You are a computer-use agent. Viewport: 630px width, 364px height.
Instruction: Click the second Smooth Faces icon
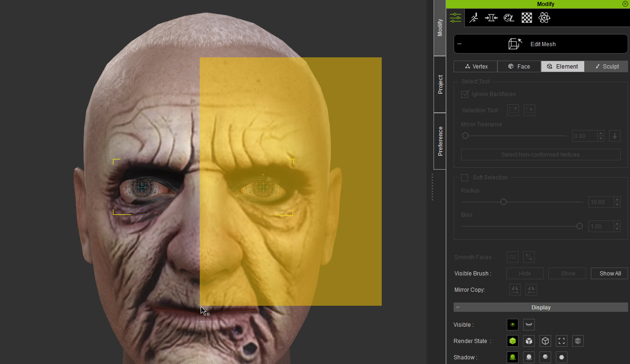[x=529, y=257]
